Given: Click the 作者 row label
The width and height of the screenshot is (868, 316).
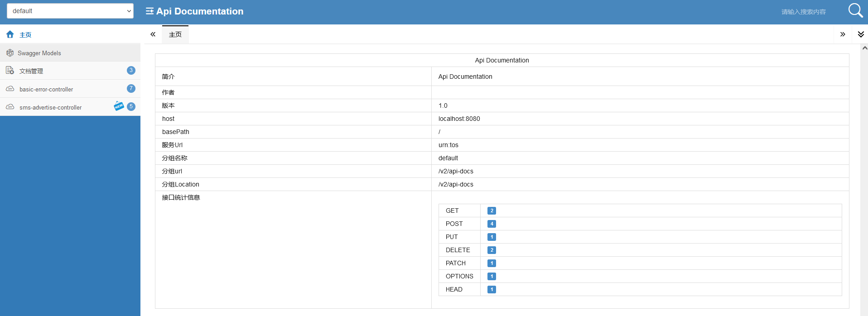Looking at the screenshot, I should pos(168,92).
